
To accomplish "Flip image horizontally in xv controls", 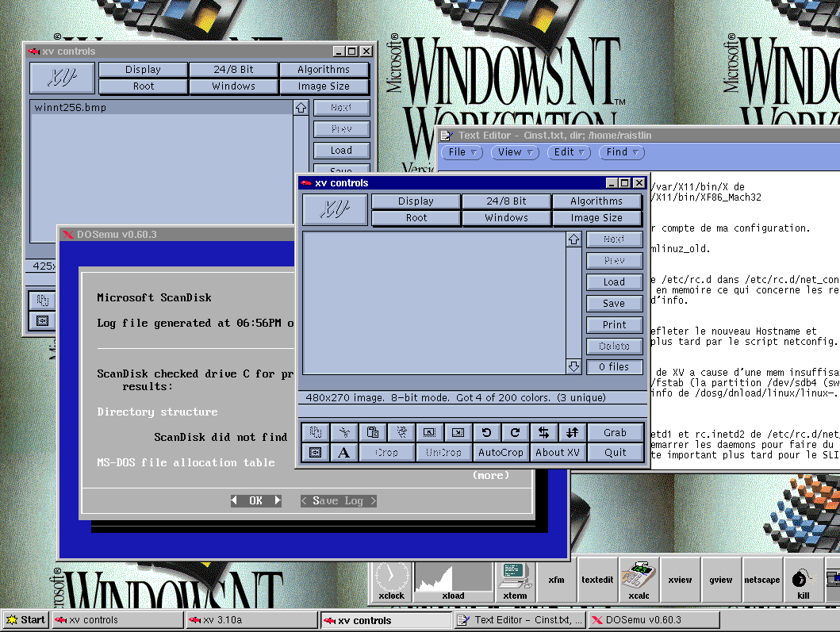I will coord(544,432).
